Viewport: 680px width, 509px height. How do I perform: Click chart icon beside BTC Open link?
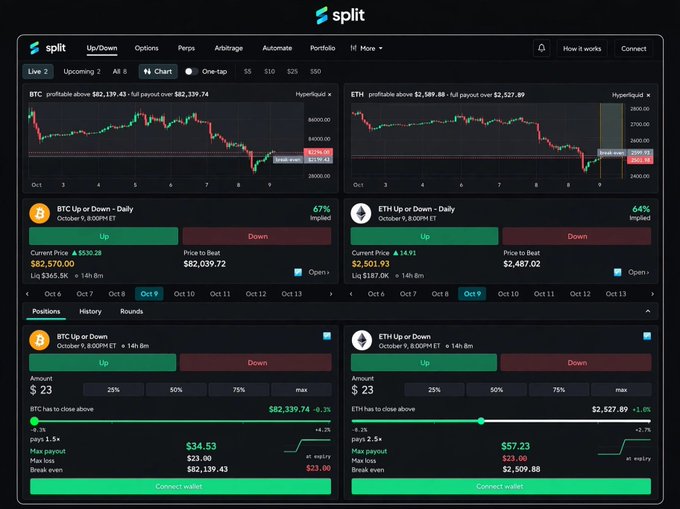click(298, 272)
